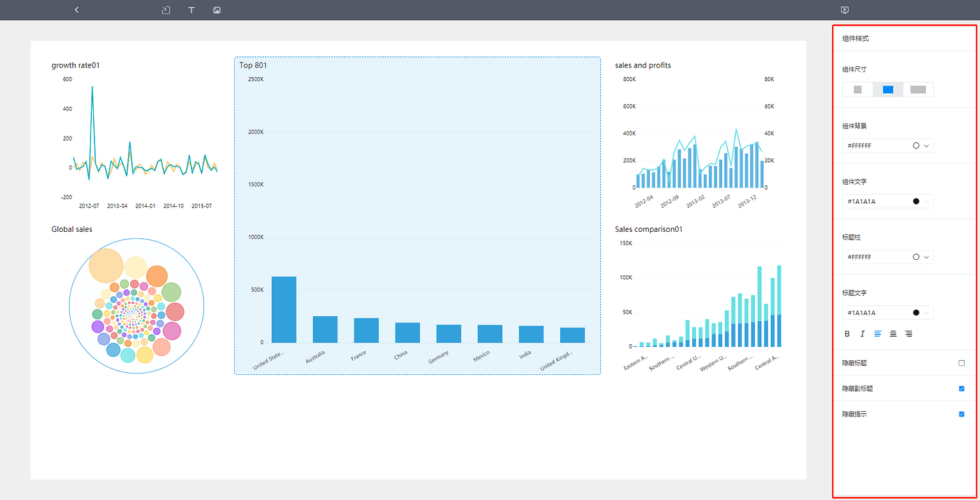Select the text tool icon
This screenshot has width=980, height=500.
[x=191, y=10]
